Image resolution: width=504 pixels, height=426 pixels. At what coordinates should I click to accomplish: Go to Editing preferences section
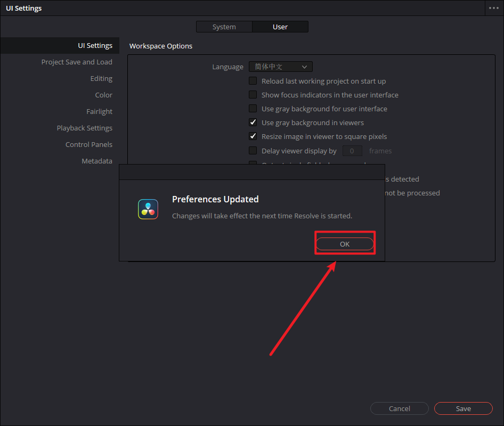[x=101, y=78]
